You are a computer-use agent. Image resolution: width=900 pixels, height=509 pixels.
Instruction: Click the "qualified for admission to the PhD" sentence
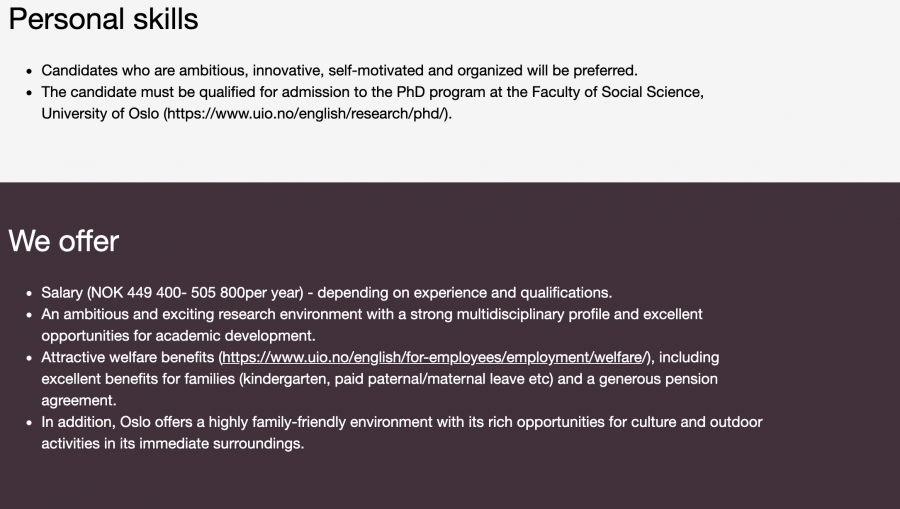(x=372, y=92)
